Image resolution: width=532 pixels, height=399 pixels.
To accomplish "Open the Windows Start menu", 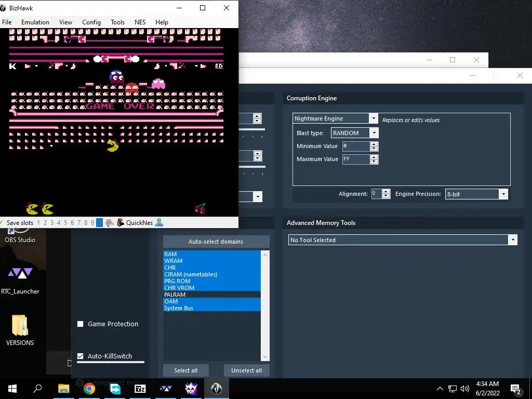I will point(12,389).
